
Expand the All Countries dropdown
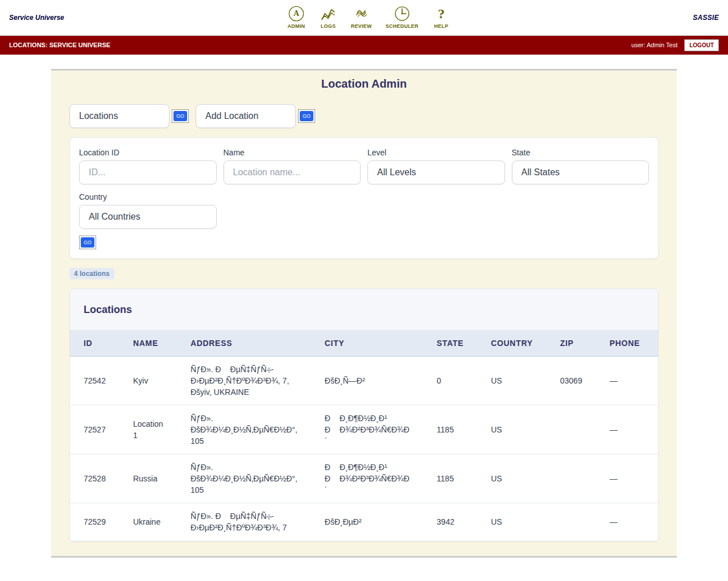pos(148,217)
